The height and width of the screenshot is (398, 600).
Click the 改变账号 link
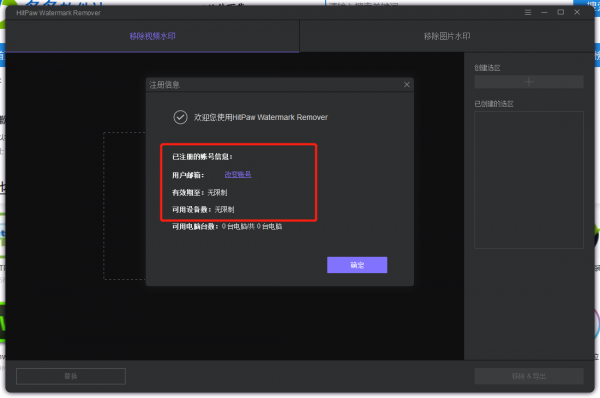tap(238, 175)
